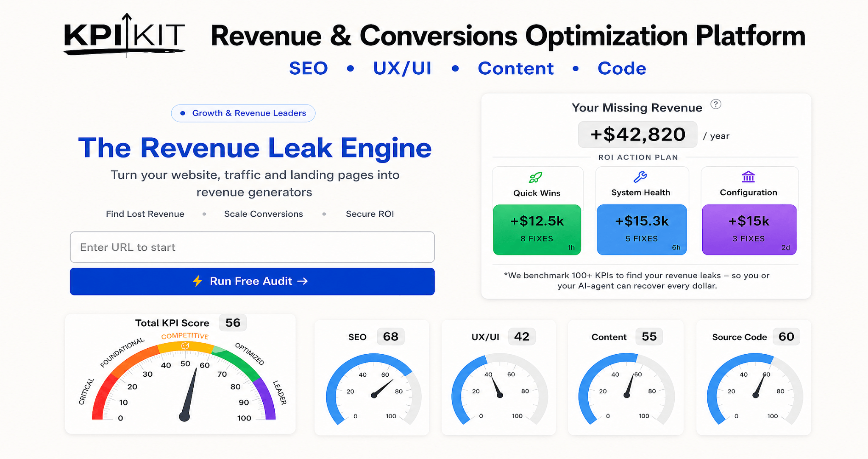Open the UX/UI category link

402,68
